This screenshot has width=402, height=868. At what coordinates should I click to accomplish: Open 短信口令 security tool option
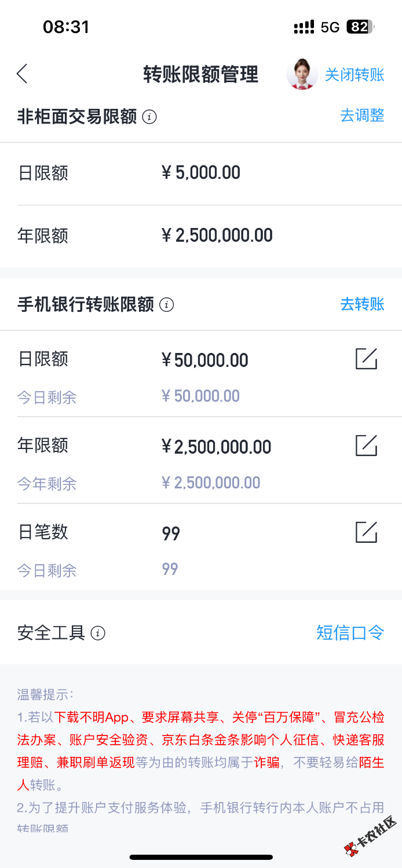350,632
